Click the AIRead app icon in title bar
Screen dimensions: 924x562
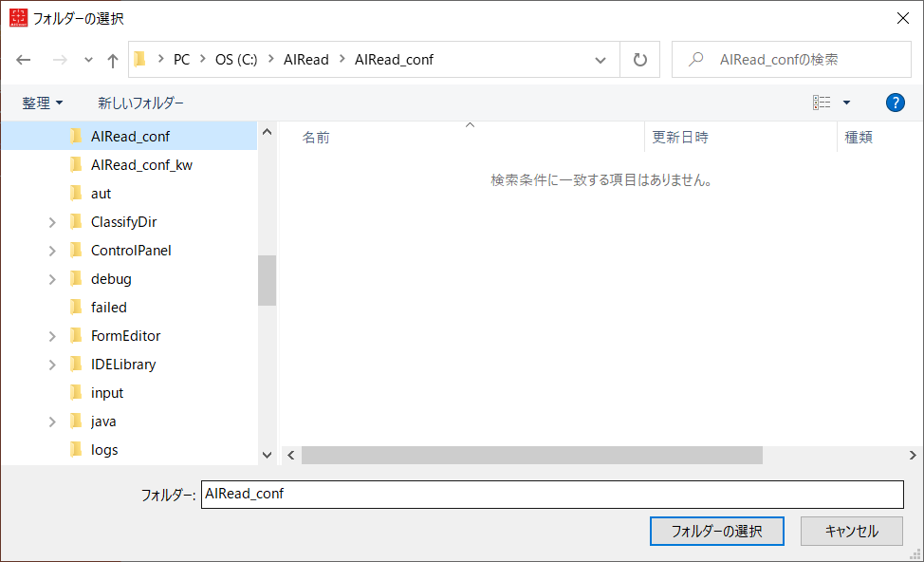18,18
